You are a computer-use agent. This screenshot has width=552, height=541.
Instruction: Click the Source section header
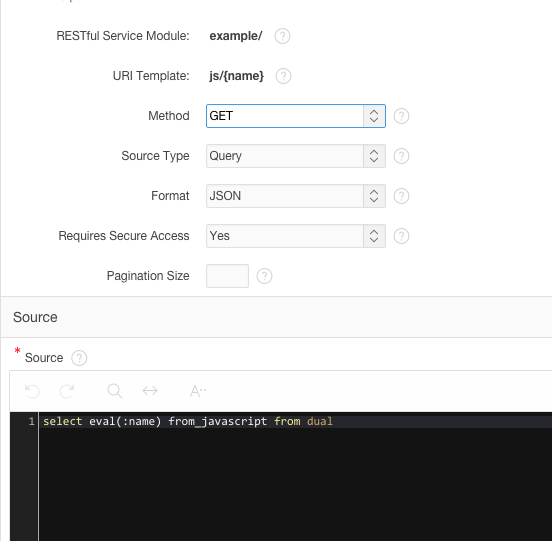coord(35,317)
